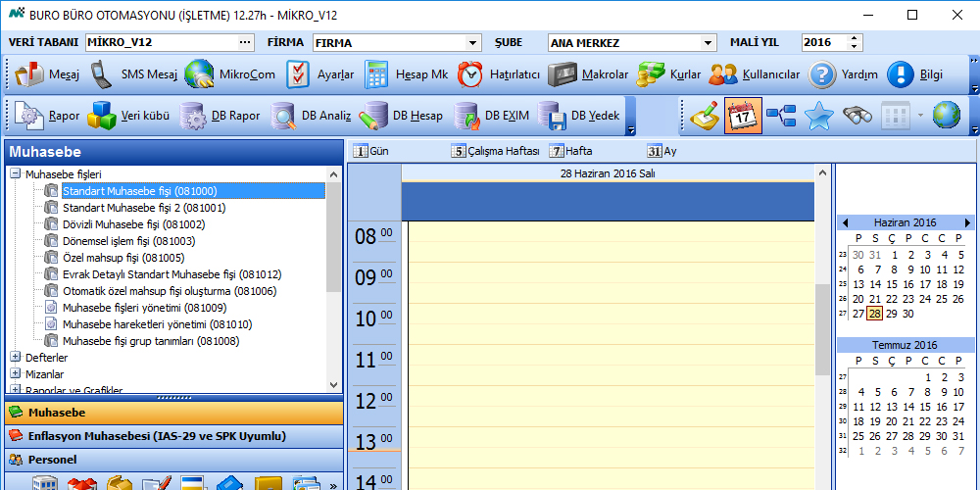Open the Personel module panel

pyautogui.click(x=173, y=460)
